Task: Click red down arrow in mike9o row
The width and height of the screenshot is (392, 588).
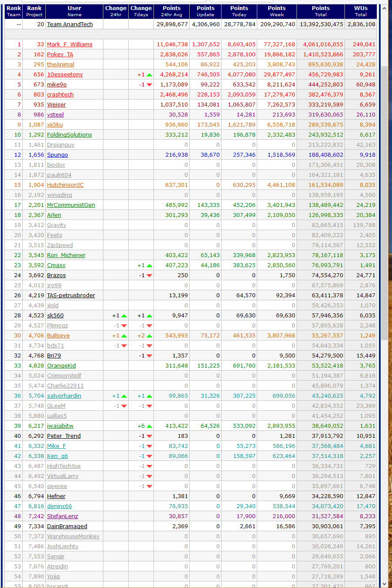Action: [x=149, y=85]
